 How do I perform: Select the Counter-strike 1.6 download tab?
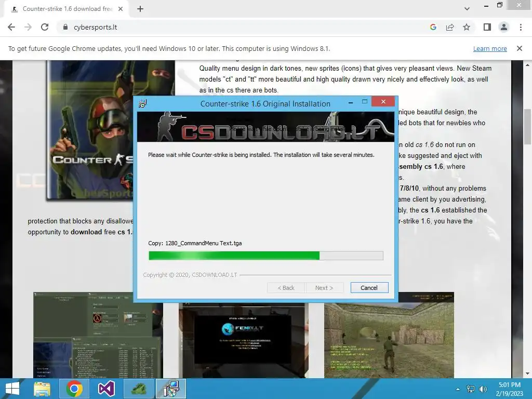[66, 9]
